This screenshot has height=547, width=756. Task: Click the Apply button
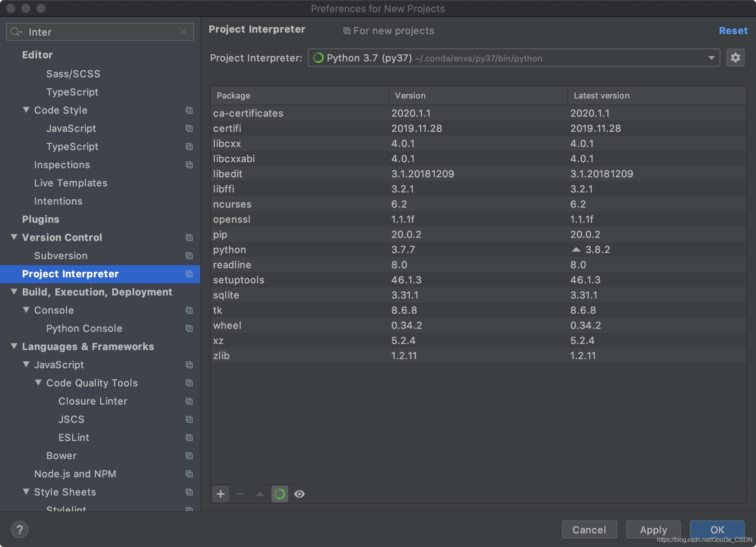pyautogui.click(x=654, y=530)
